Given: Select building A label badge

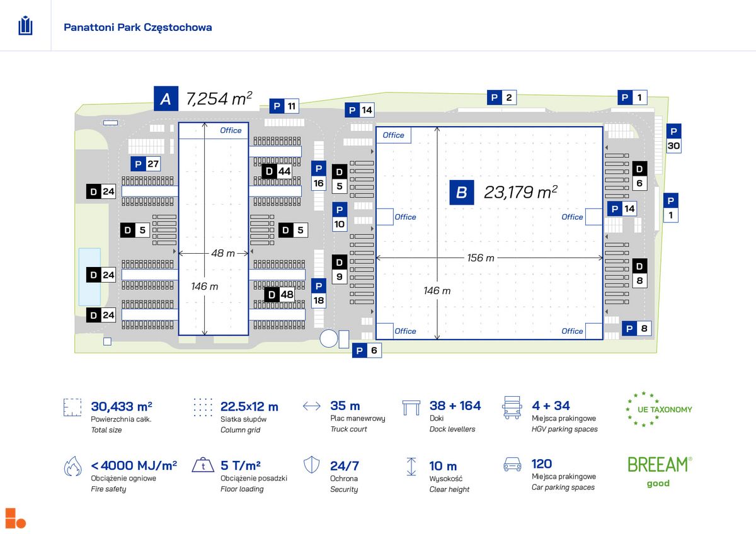Looking at the screenshot, I should pos(166,99).
